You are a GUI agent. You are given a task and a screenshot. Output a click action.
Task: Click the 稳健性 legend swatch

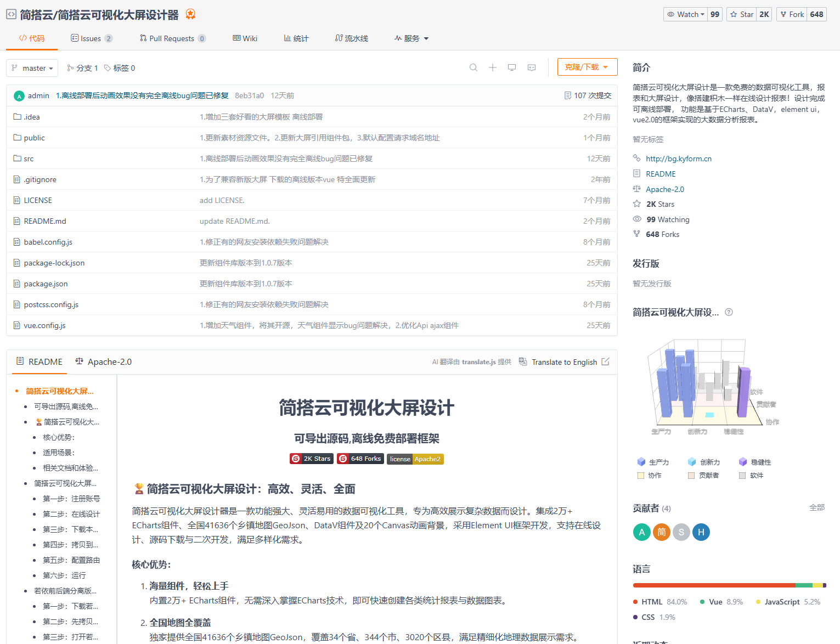(743, 462)
